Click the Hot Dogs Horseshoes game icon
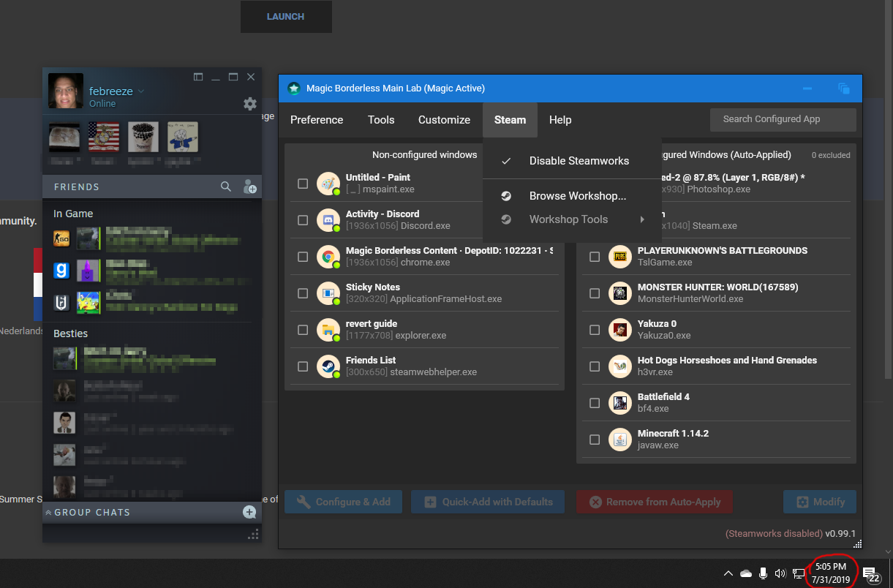The height and width of the screenshot is (588, 893). [x=620, y=366]
